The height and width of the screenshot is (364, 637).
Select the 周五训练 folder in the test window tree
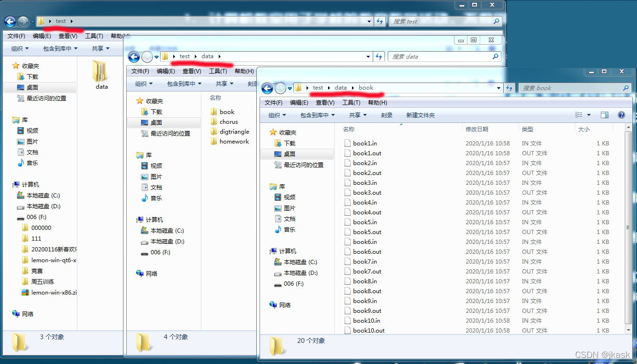tap(38, 281)
